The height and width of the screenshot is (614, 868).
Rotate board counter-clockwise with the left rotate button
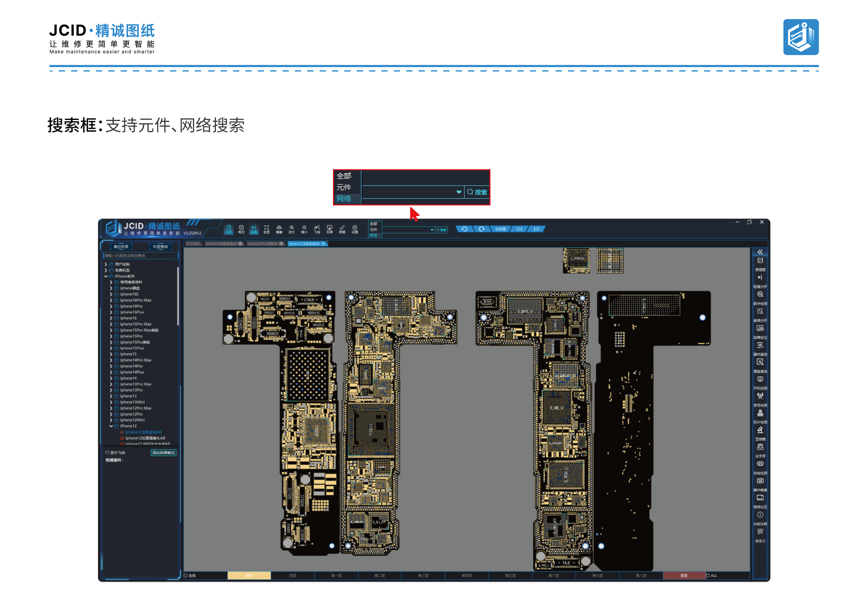[465, 229]
